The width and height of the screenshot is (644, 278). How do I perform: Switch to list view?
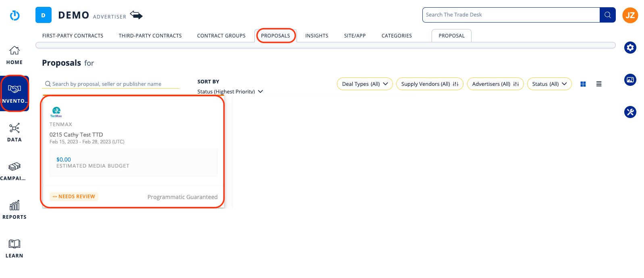(x=599, y=84)
